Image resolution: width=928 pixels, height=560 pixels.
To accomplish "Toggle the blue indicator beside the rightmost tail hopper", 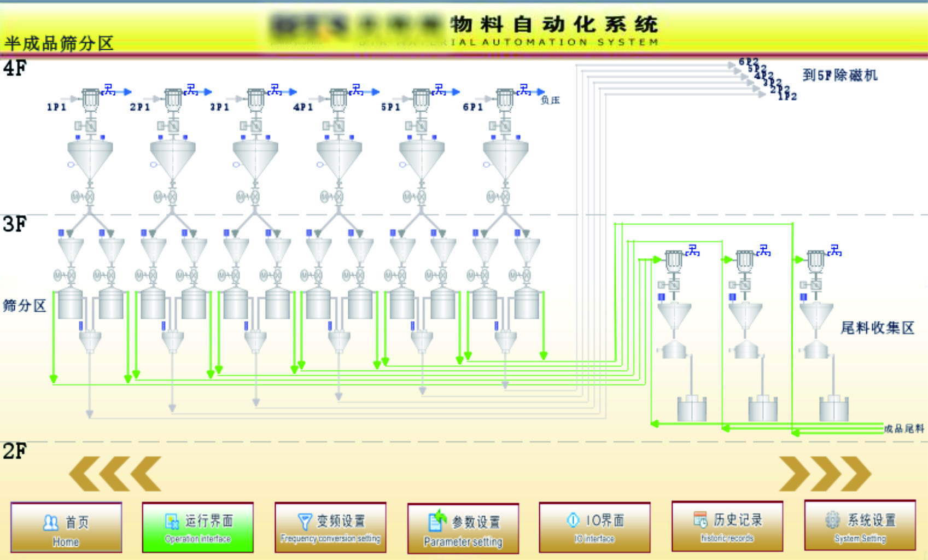I will click(x=803, y=297).
